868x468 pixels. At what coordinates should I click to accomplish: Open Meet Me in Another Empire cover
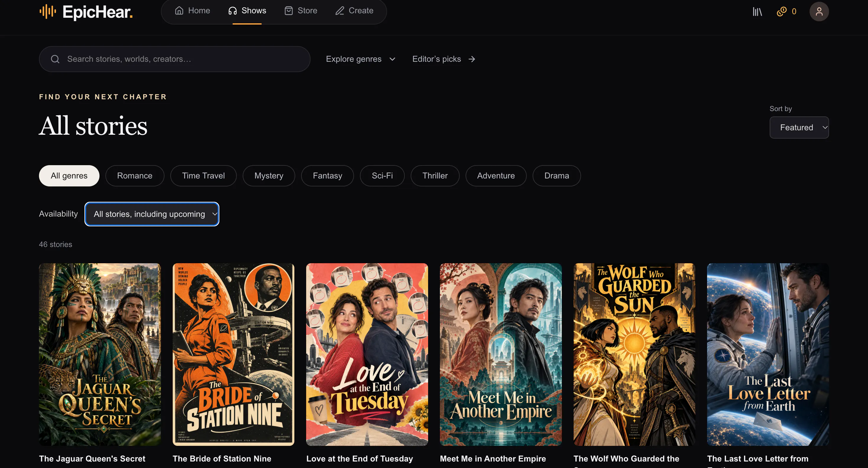(501, 355)
